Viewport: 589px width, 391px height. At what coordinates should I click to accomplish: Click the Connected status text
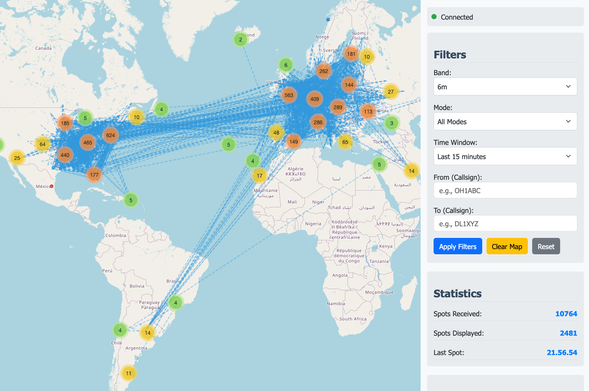[x=456, y=17]
